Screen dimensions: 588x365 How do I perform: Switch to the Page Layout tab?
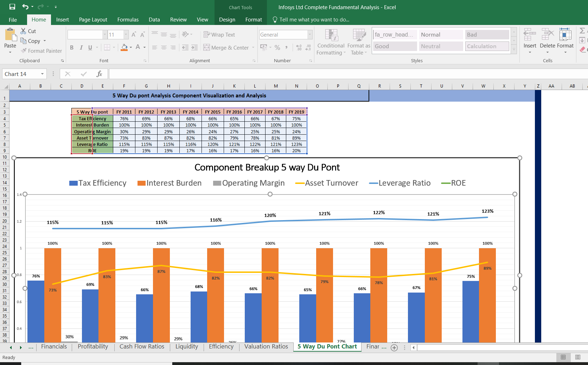93,20
